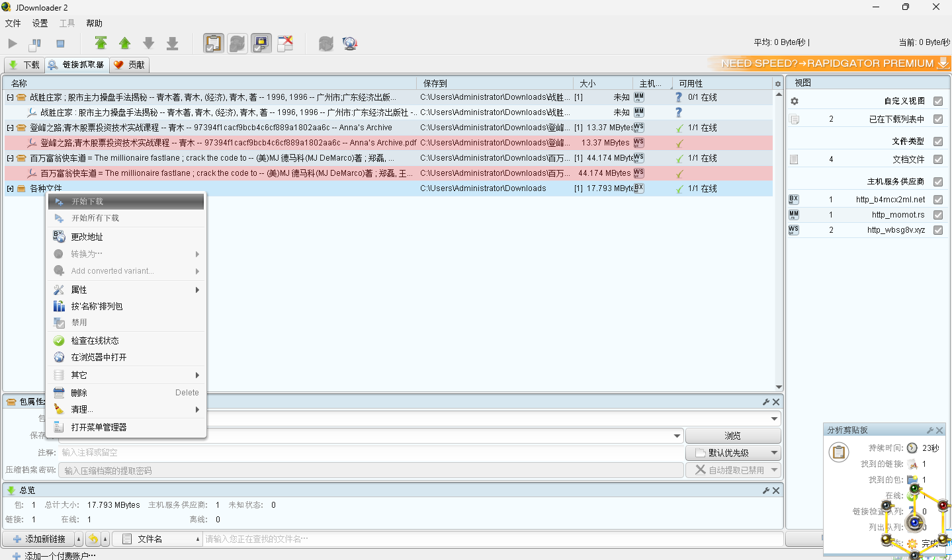
Task: Click the gear icon next to 自定义视图
Action: [794, 100]
